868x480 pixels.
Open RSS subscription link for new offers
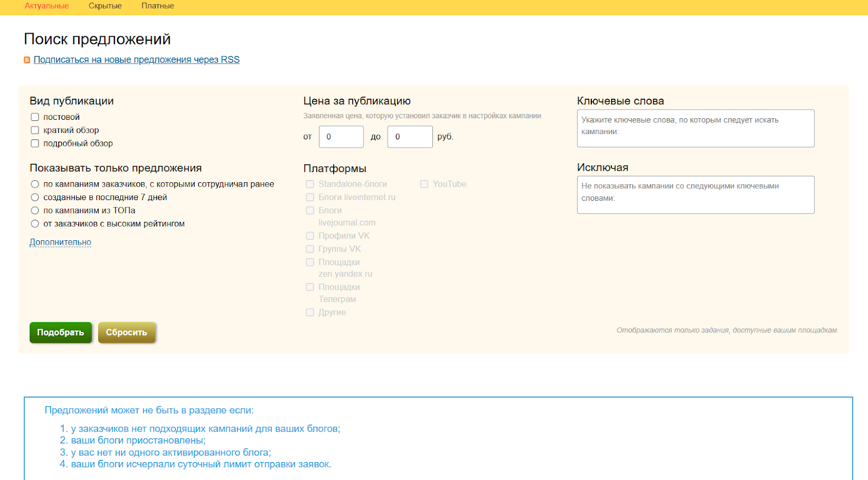click(x=136, y=60)
